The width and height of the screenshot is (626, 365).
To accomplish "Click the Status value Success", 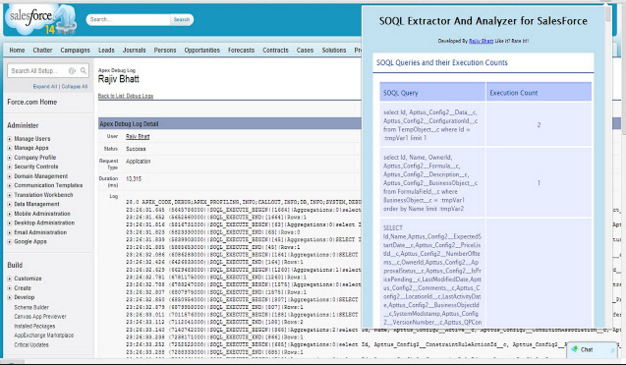I will click(136, 149).
